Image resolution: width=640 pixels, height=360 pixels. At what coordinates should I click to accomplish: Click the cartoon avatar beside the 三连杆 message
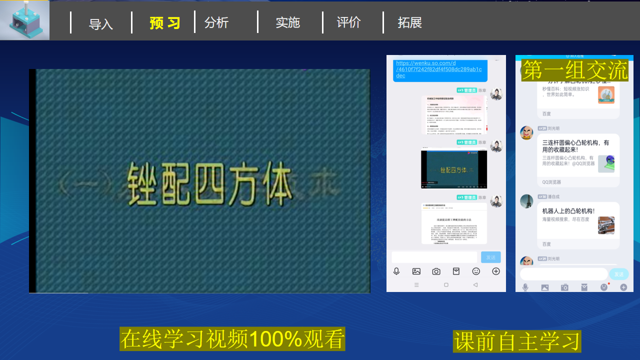tap(527, 132)
